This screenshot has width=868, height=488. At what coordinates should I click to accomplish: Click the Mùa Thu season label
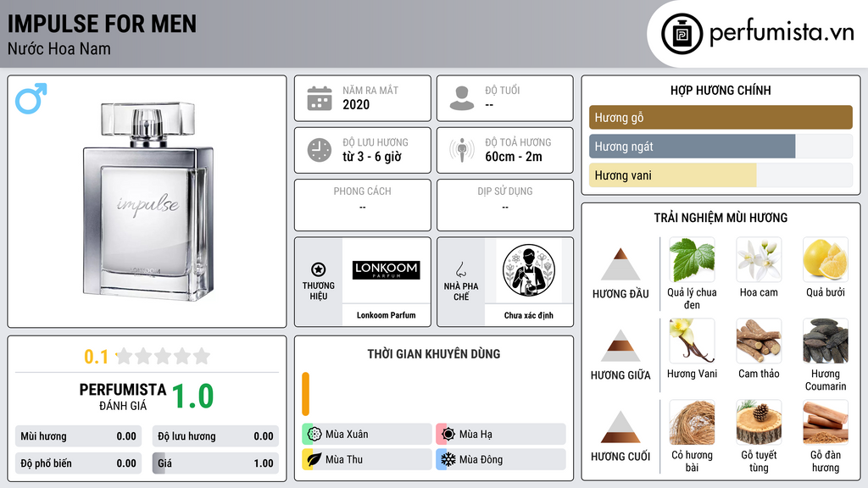[344, 460]
